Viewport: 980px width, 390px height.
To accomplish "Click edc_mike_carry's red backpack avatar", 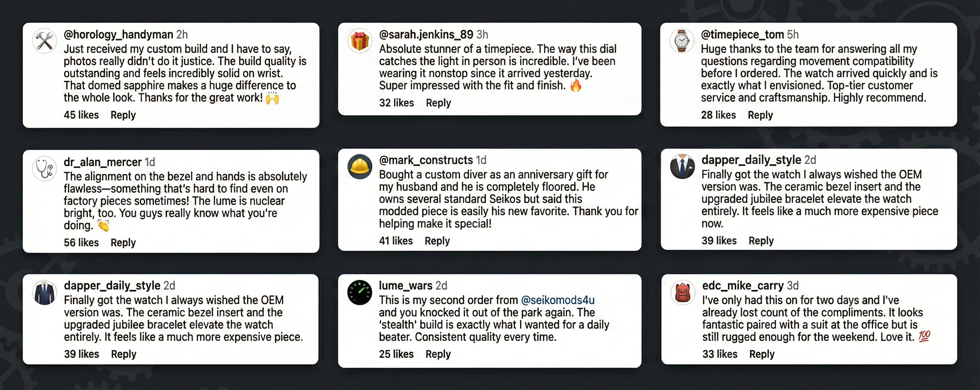I will [682, 292].
